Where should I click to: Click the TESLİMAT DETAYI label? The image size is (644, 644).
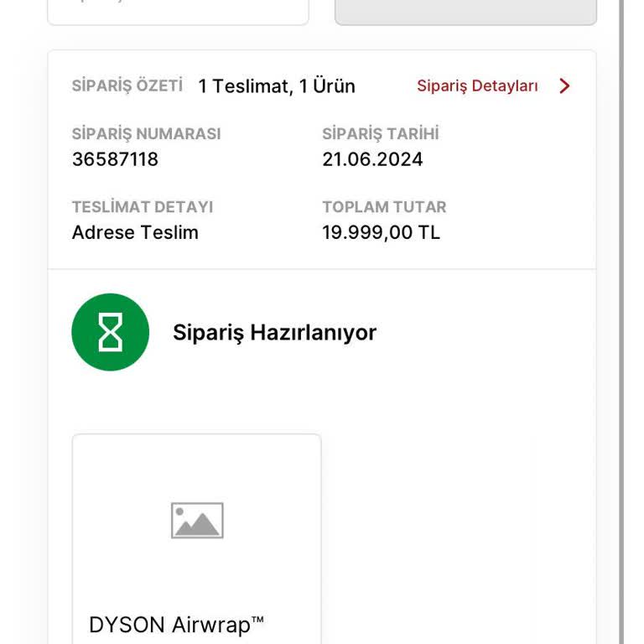143,207
